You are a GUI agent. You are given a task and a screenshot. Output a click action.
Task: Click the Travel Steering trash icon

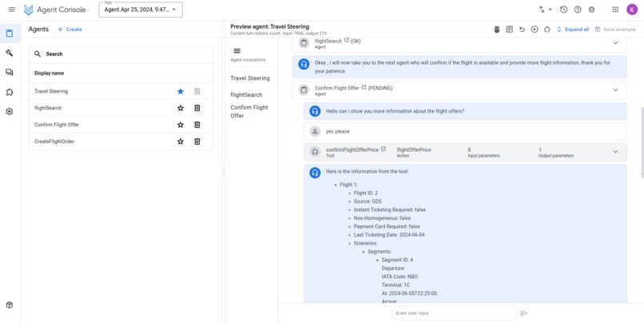pyautogui.click(x=197, y=91)
